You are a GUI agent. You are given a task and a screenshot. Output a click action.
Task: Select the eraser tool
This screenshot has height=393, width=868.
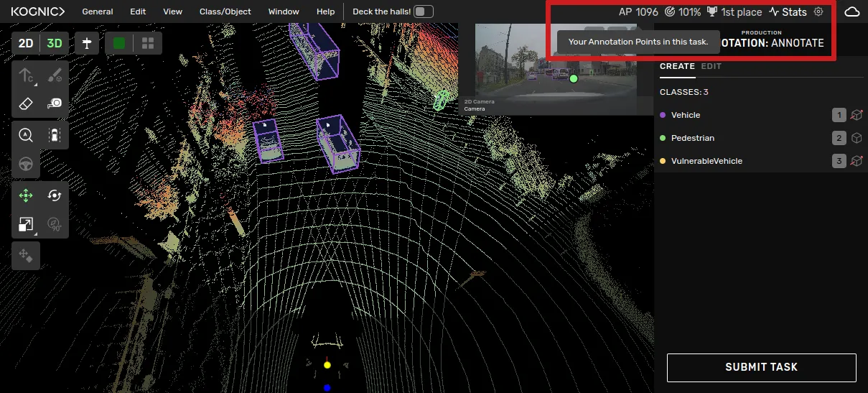click(26, 103)
